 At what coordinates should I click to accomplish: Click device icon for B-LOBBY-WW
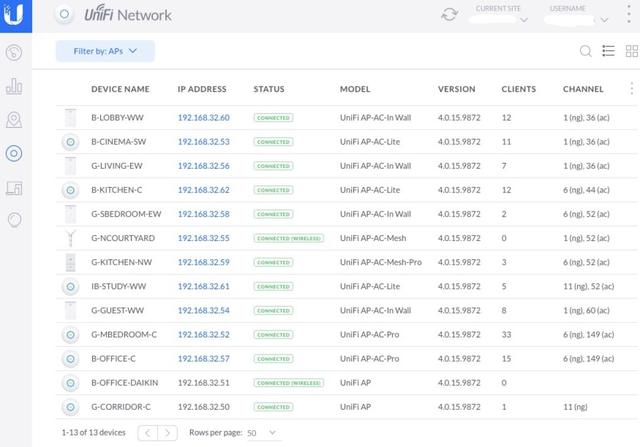coord(70,118)
